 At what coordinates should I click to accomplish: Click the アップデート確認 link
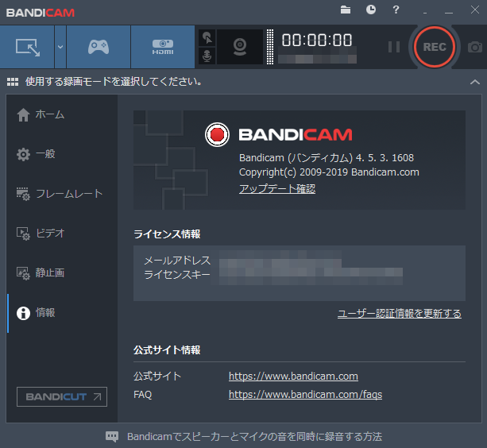tap(277, 189)
